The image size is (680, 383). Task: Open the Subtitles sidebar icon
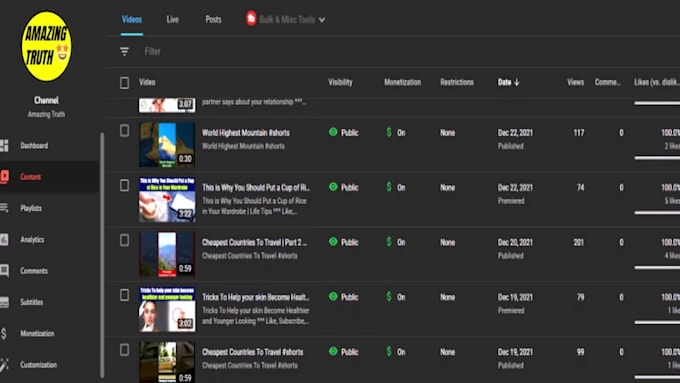(4, 302)
